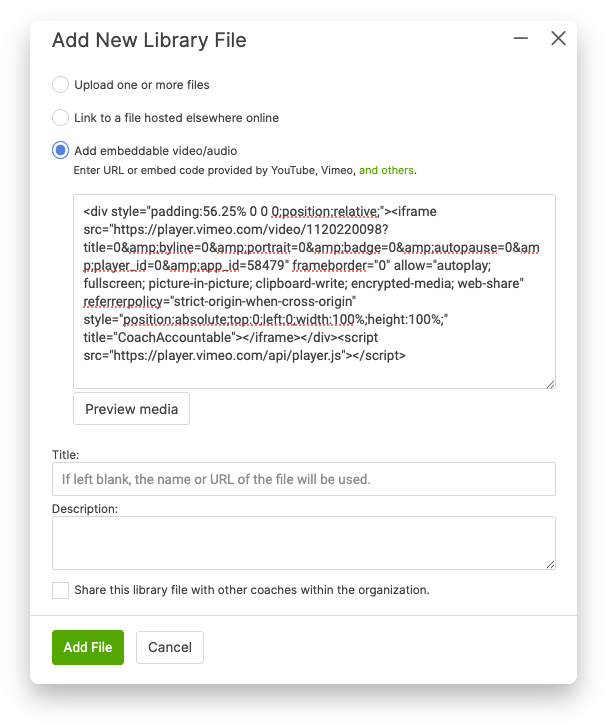
Task: Click into the Description text box
Action: [x=303, y=543]
